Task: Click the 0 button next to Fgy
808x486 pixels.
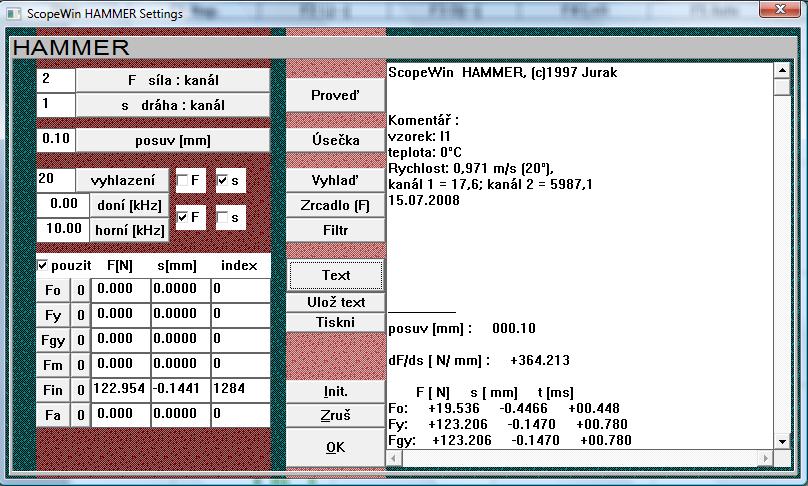Action: click(x=80, y=340)
